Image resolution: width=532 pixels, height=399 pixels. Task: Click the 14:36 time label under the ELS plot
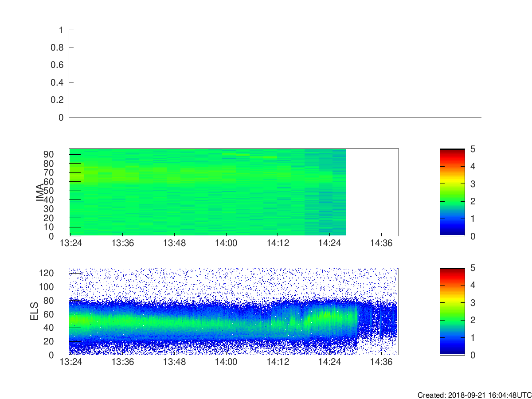381,362
